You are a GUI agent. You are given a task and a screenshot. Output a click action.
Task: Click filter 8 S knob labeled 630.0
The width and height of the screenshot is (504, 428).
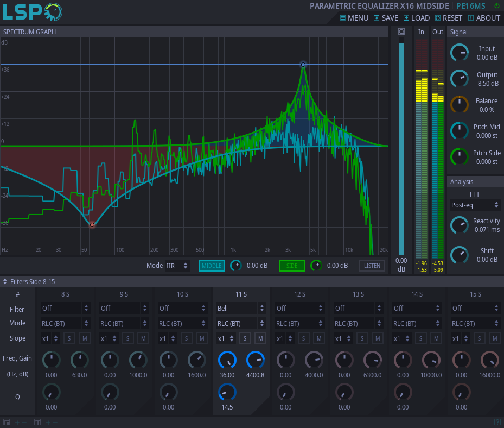[79, 360]
